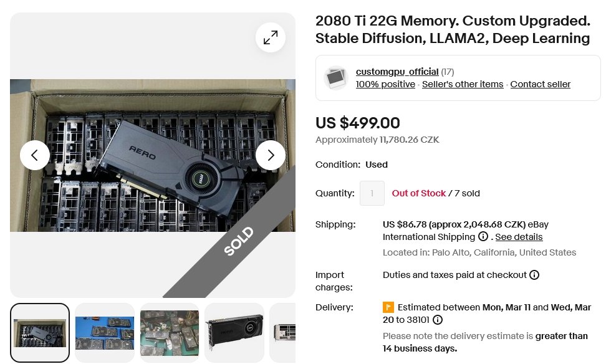Open See details for shipping
606x364 pixels.
click(x=519, y=237)
